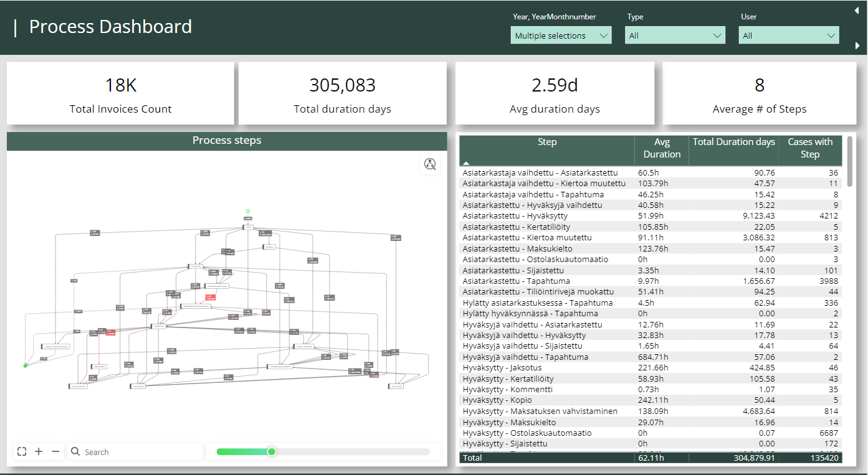Zoom out the process map with minus

(56, 451)
